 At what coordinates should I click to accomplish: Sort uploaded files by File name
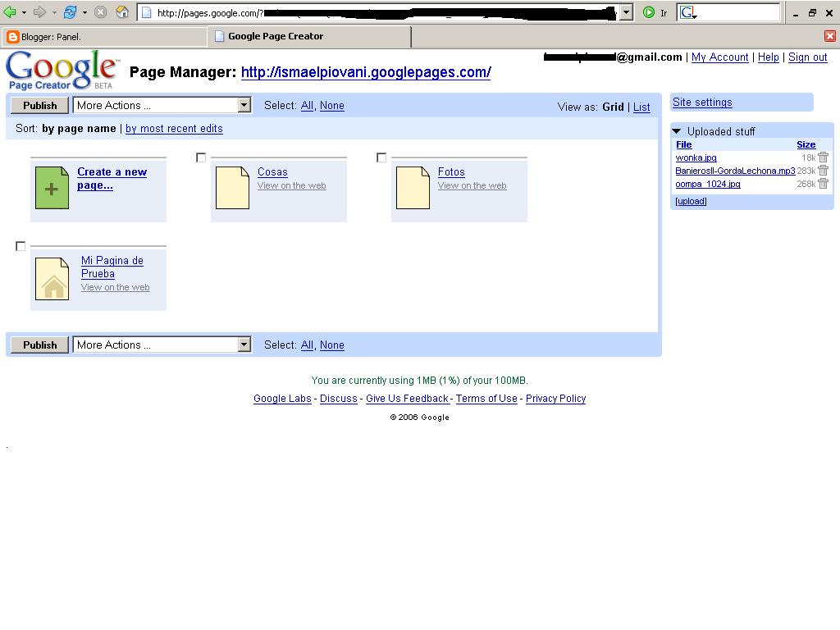coord(683,144)
